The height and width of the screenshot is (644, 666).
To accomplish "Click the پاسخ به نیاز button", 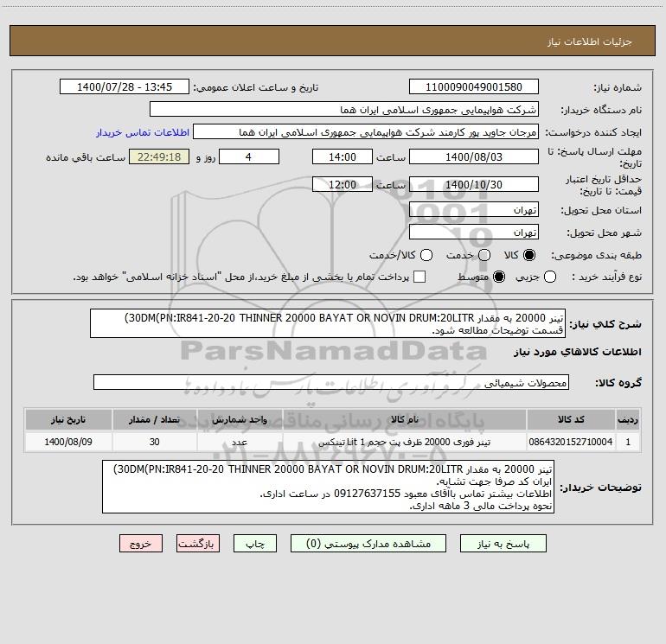I will pyautogui.click(x=503, y=544).
